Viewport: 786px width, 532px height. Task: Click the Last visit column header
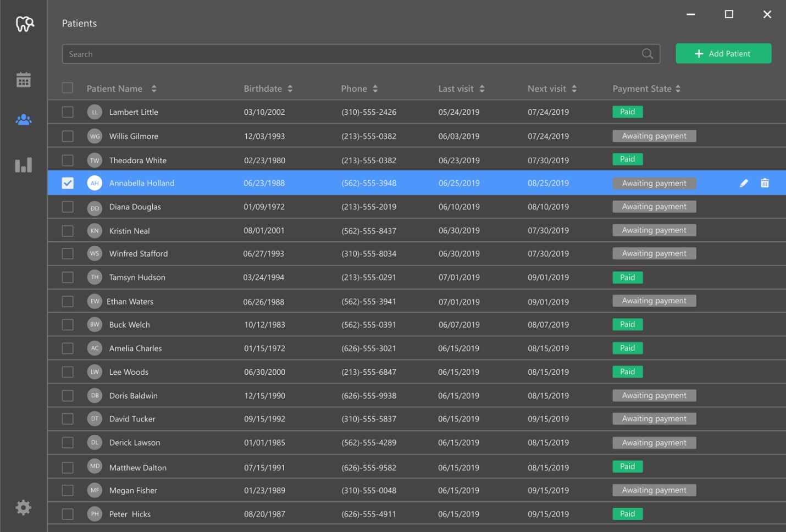point(456,88)
